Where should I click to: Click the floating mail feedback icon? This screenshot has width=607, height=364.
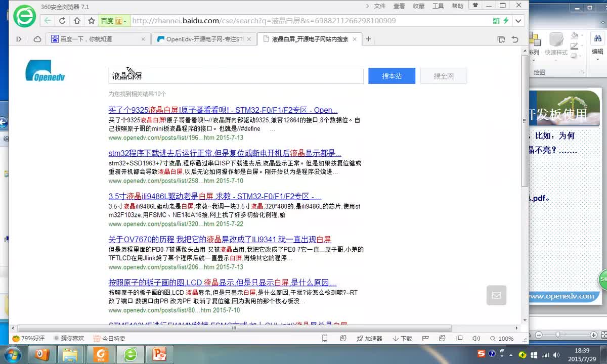point(496,295)
